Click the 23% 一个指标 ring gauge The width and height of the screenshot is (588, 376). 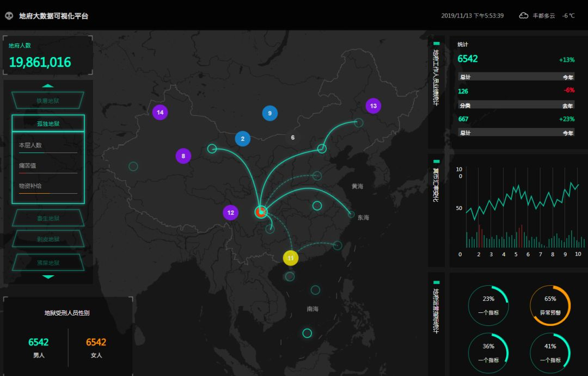click(488, 305)
